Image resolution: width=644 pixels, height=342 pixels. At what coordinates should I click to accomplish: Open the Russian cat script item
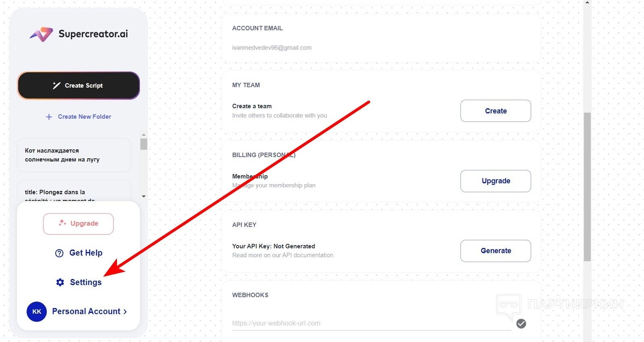pyautogui.click(x=74, y=155)
